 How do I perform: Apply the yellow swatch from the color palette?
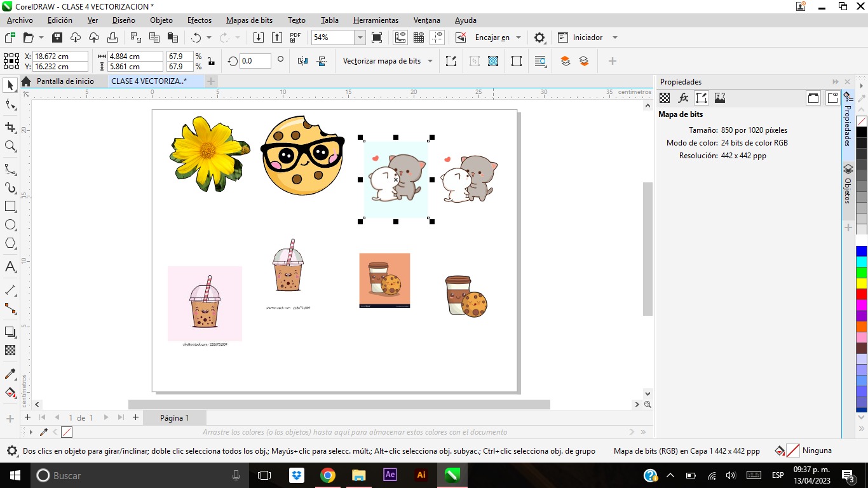pyautogui.click(x=862, y=283)
